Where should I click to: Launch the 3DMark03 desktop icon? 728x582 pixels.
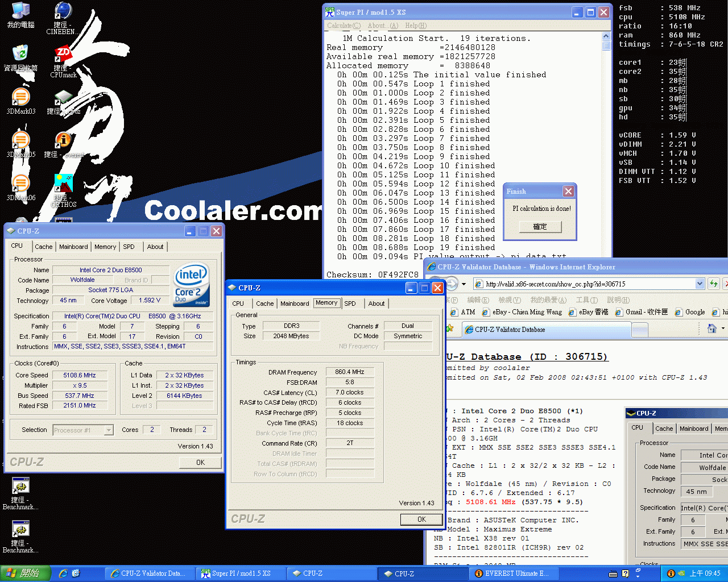[x=20, y=101]
